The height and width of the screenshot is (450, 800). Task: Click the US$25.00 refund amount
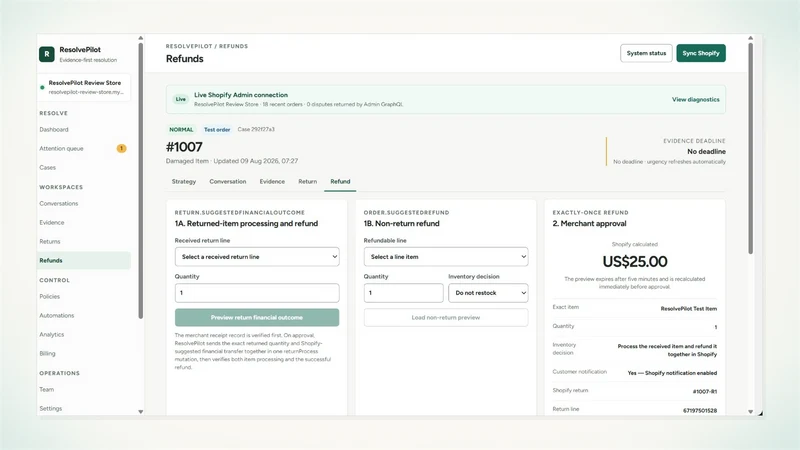point(635,262)
